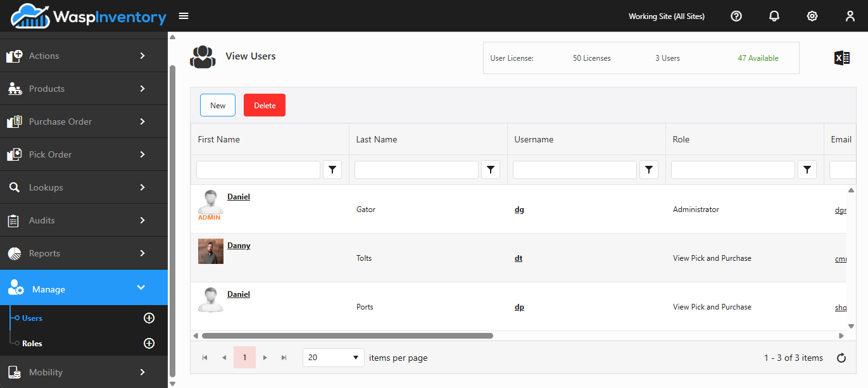Open username link dt
The image size is (868, 388).
(519, 258)
